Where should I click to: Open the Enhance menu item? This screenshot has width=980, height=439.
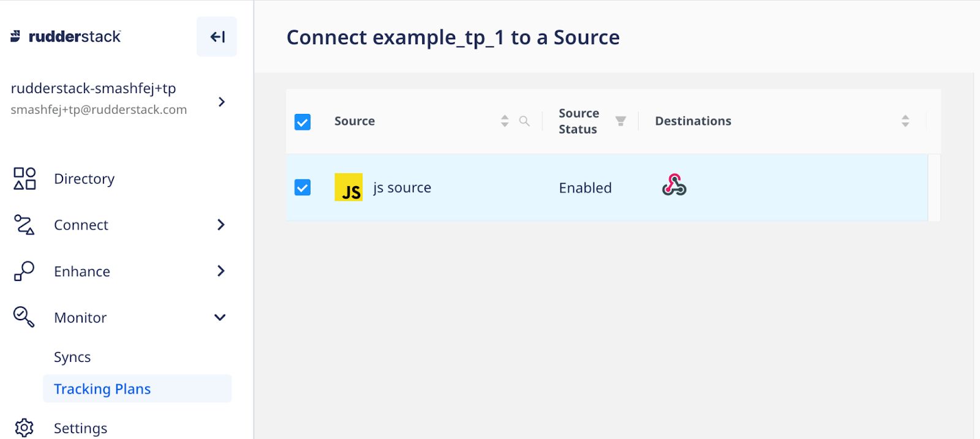click(x=82, y=271)
